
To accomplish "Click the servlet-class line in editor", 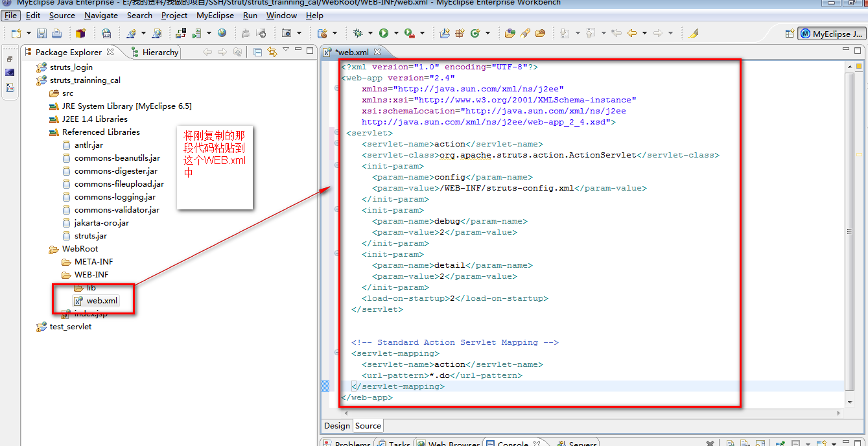I will click(541, 155).
